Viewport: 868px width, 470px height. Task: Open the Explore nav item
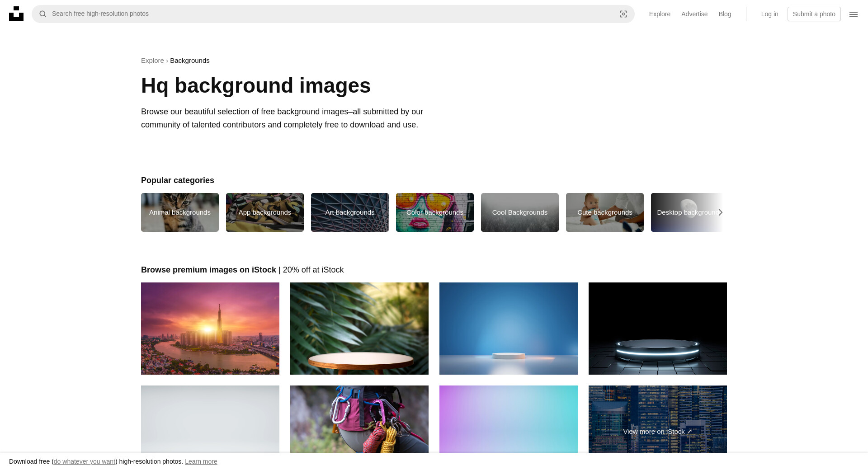(x=659, y=14)
